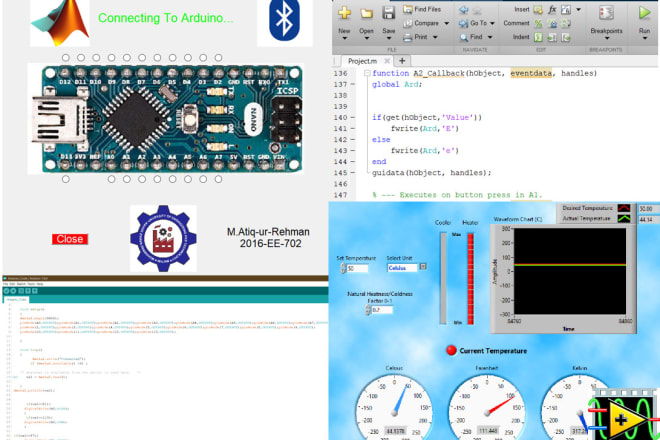Click the red Close button
The width and height of the screenshot is (660, 440).
click(70, 239)
